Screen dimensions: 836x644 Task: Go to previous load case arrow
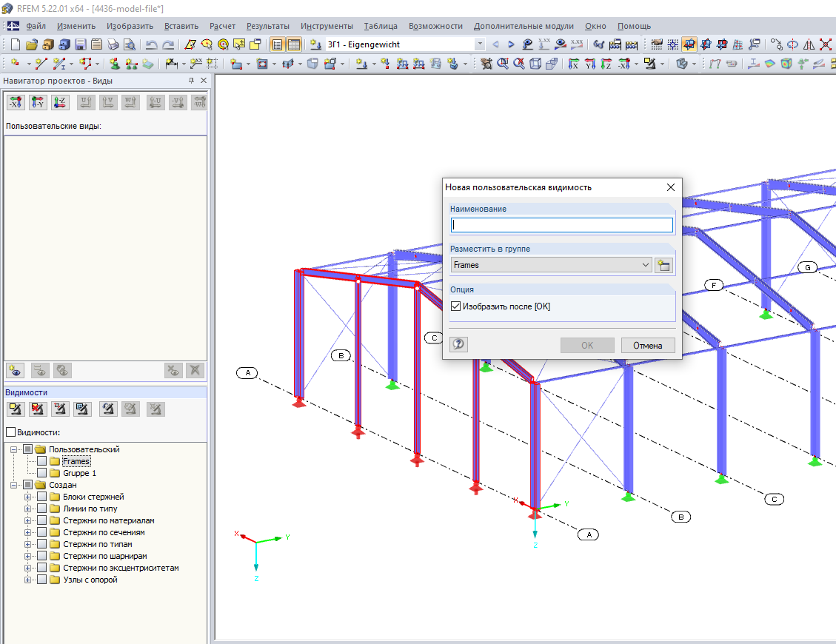495,44
